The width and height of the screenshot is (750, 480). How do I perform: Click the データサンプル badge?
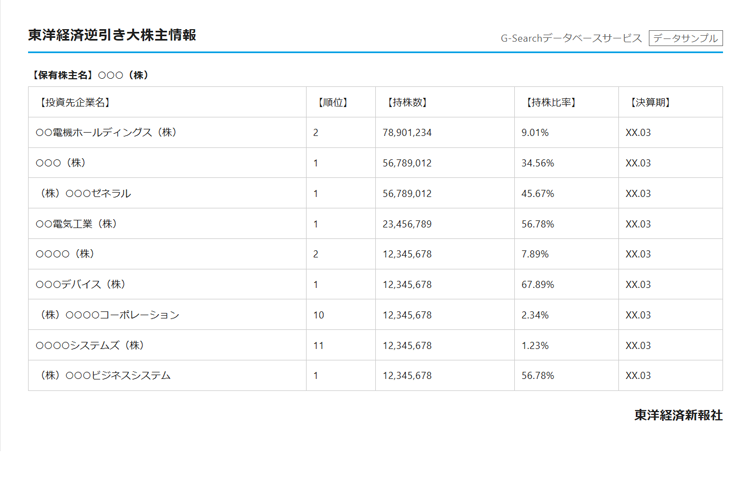(x=685, y=38)
